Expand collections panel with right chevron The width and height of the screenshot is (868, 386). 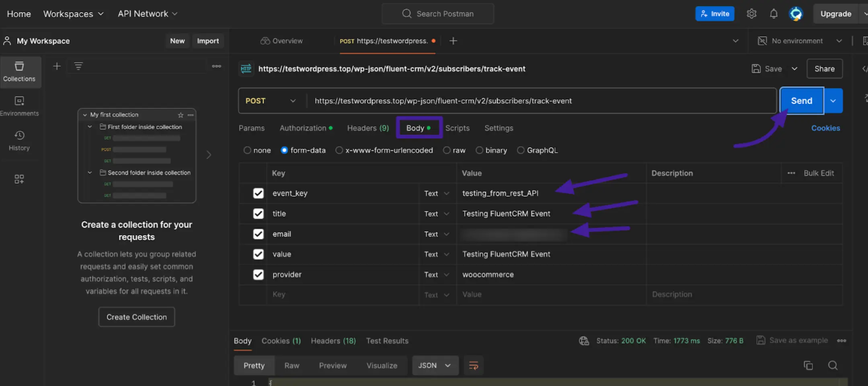pyautogui.click(x=209, y=155)
